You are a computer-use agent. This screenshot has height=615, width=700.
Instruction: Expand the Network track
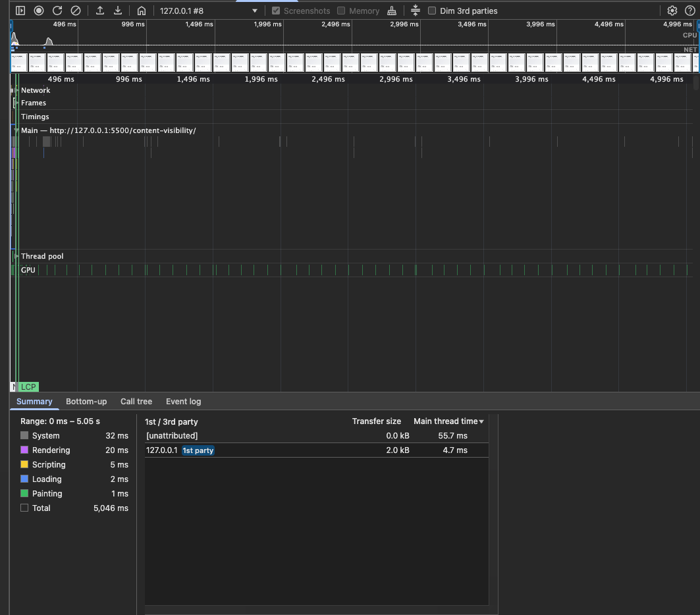click(16, 90)
